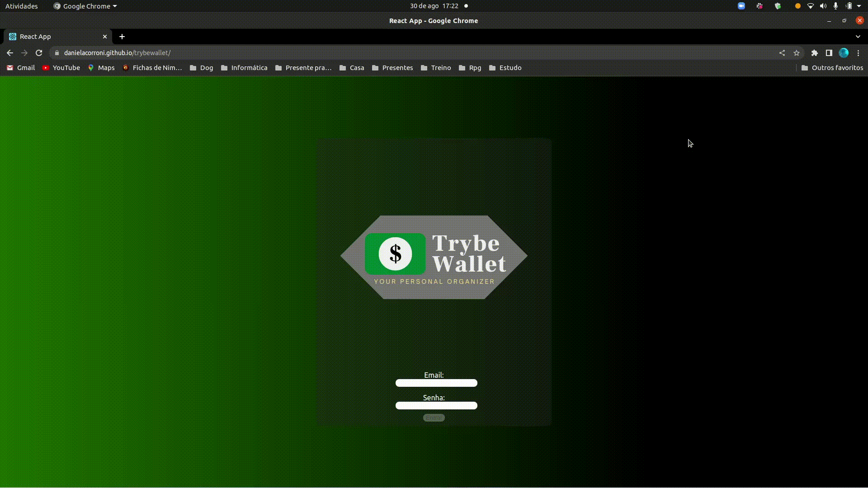Image resolution: width=868 pixels, height=488 pixels.
Task: Click the browser sidebar panel icon
Action: tap(829, 52)
